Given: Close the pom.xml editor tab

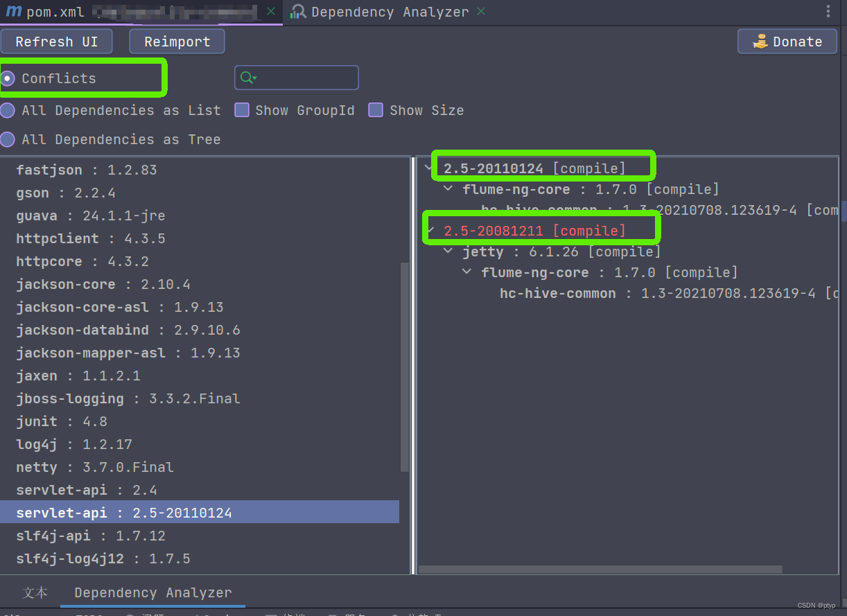Looking at the screenshot, I should point(271,12).
